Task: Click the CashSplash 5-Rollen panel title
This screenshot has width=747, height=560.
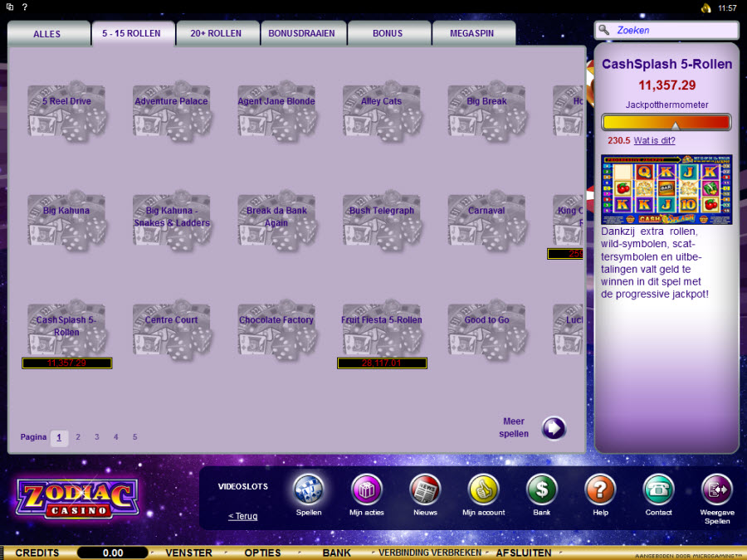Action: tap(667, 64)
